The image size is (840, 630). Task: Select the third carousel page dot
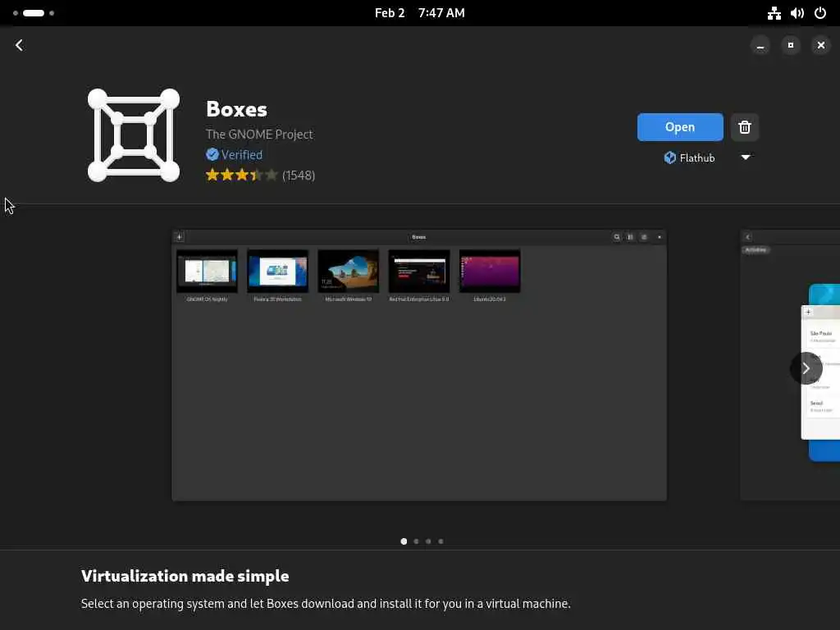[x=428, y=541]
